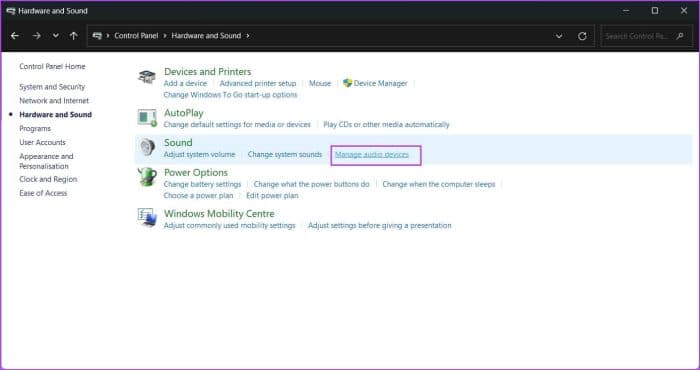The height and width of the screenshot is (370, 700).
Task: Open Appearance and Personalisation category
Action: click(x=46, y=161)
